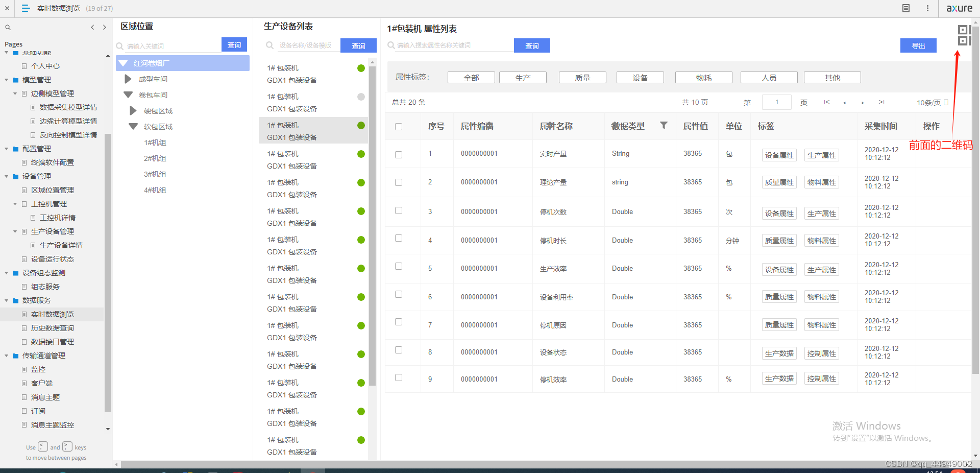Select the 物耗 attribute tag filter
Screen dimensions: 980x473
pyautogui.click(x=703, y=78)
